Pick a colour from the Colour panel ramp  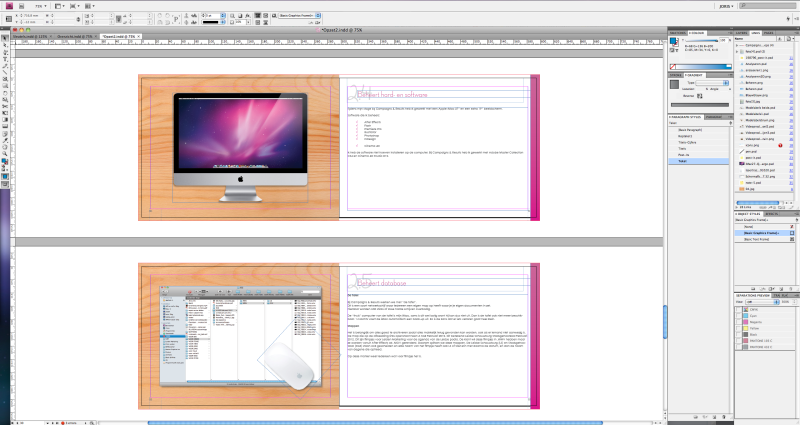click(702, 67)
